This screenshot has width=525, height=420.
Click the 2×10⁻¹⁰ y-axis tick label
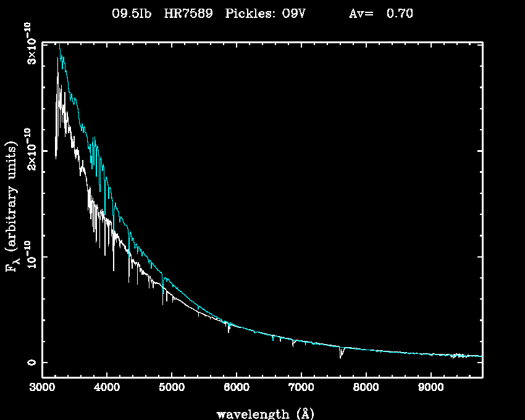click(30, 149)
